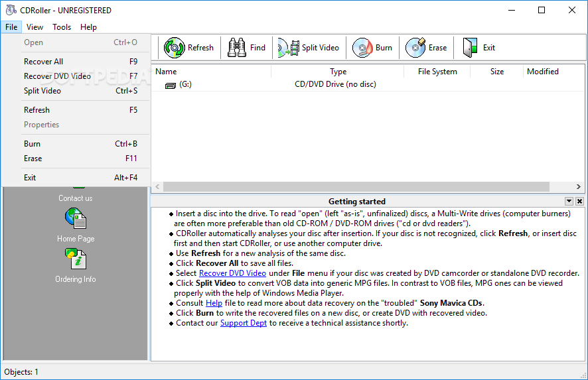Click the Refresh toolbar icon
Screen dimensions: 588x380
pos(174,48)
